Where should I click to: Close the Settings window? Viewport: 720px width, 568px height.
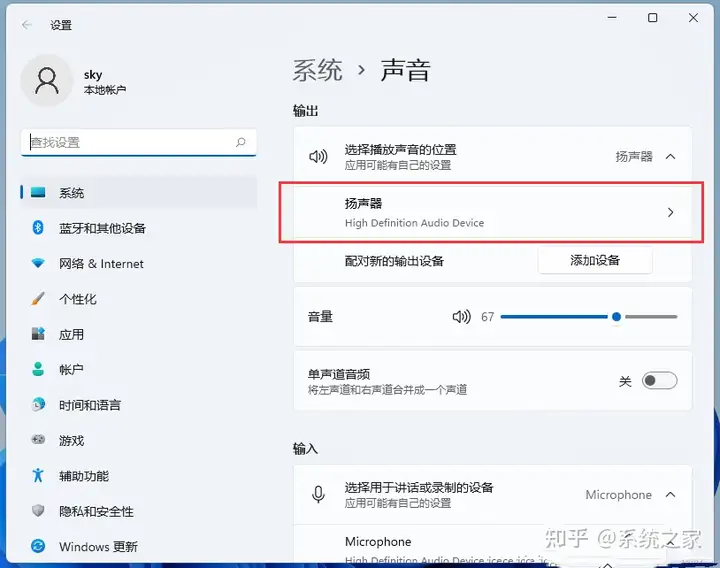click(693, 17)
